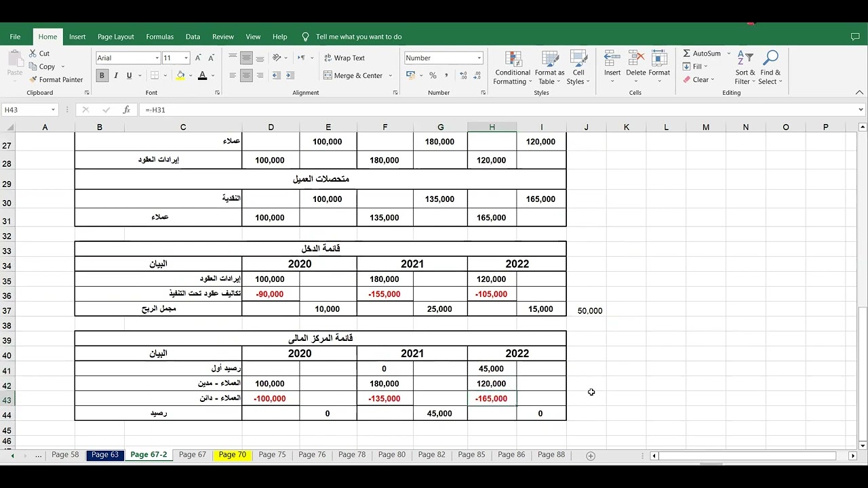
Task: Switch to the Data tab
Action: coord(193,37)
